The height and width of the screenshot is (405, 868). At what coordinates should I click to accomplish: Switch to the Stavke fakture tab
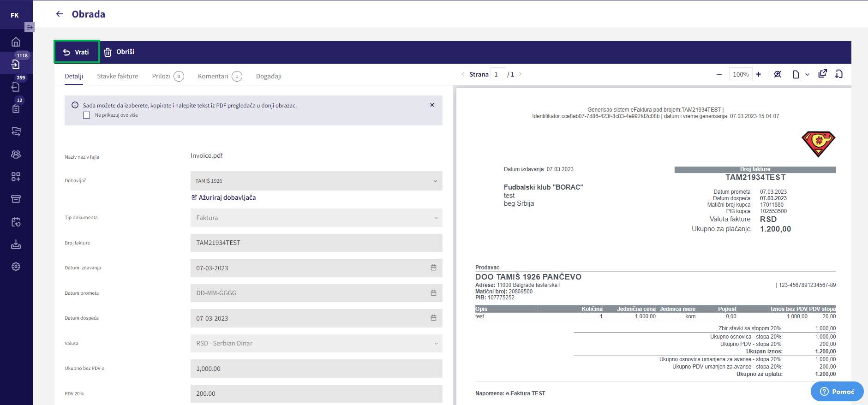click(x=118, y=76)
